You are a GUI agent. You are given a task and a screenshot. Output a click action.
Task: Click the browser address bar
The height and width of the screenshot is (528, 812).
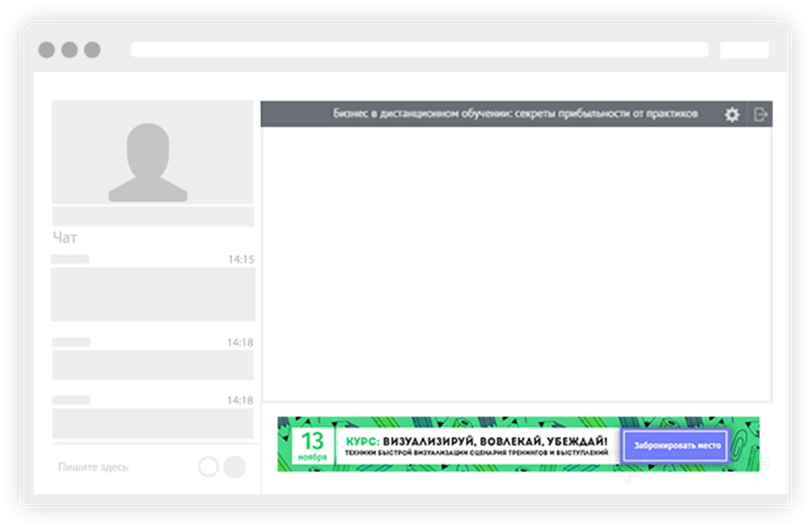click(x=420, y=49)
